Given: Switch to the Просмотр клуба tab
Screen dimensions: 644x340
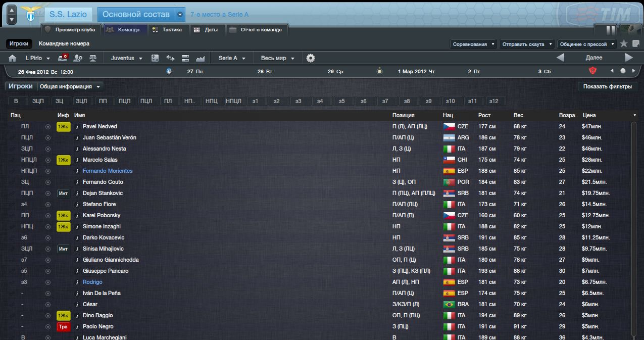Looking at the screenshot, I should [71, 30].
